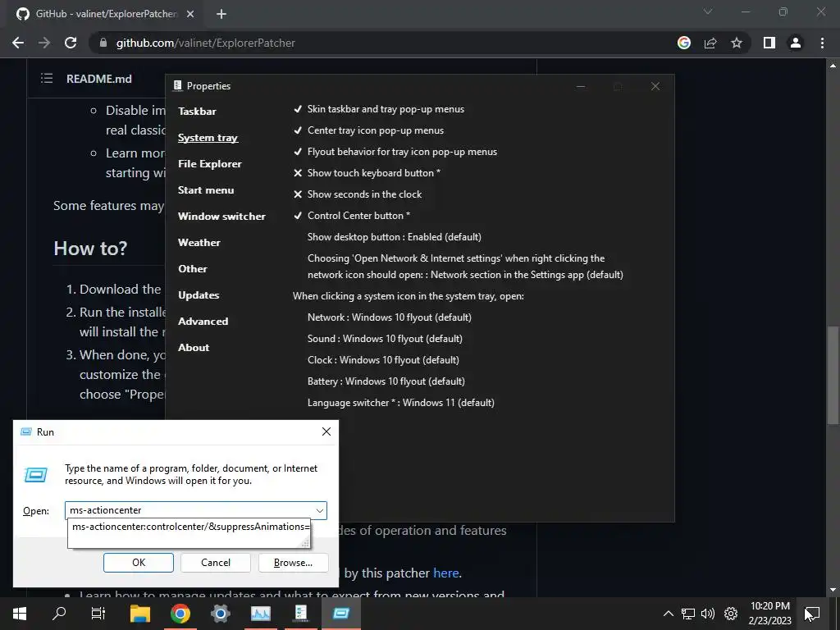Select Taskbar section in Properties
Image resolution: width=840 pixels, height=630 pixels.
197,112
